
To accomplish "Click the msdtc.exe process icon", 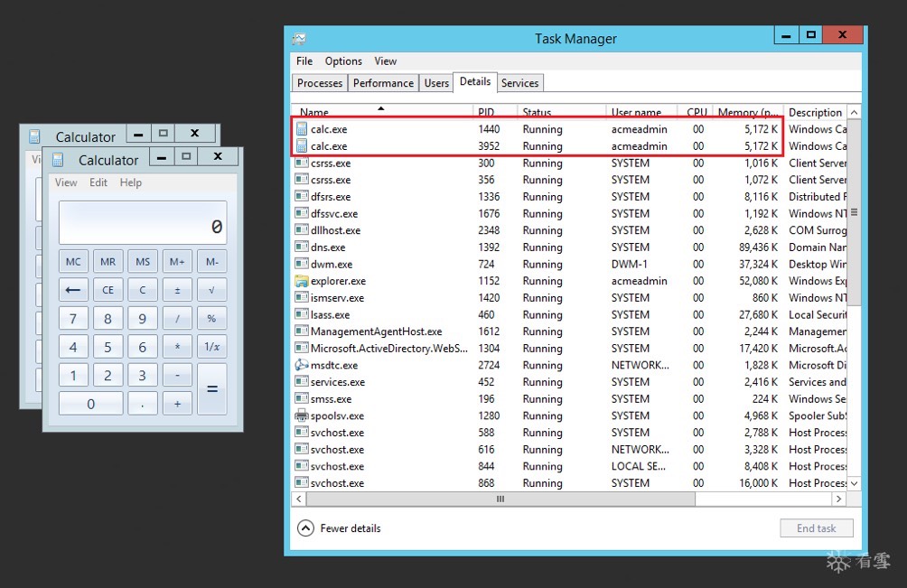I will click(x=302, y=365).
